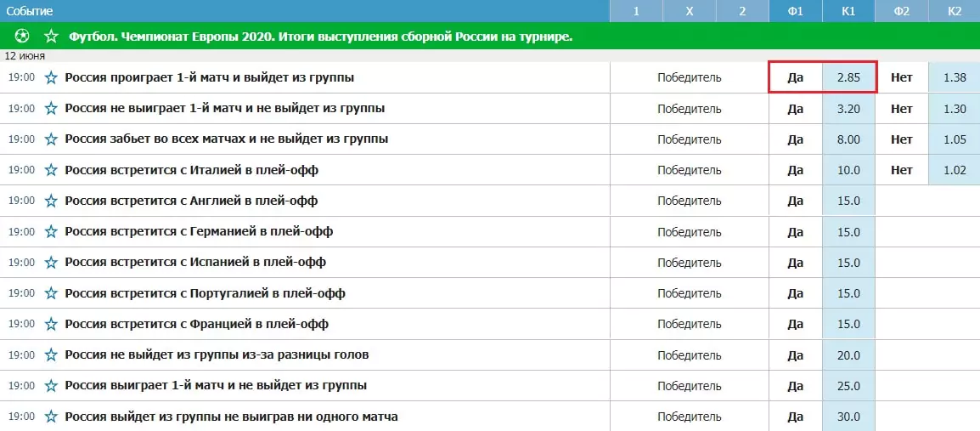Select 'Нет' odds 1.38 in first row
This screenshot has height=431, width=980.
955,77
